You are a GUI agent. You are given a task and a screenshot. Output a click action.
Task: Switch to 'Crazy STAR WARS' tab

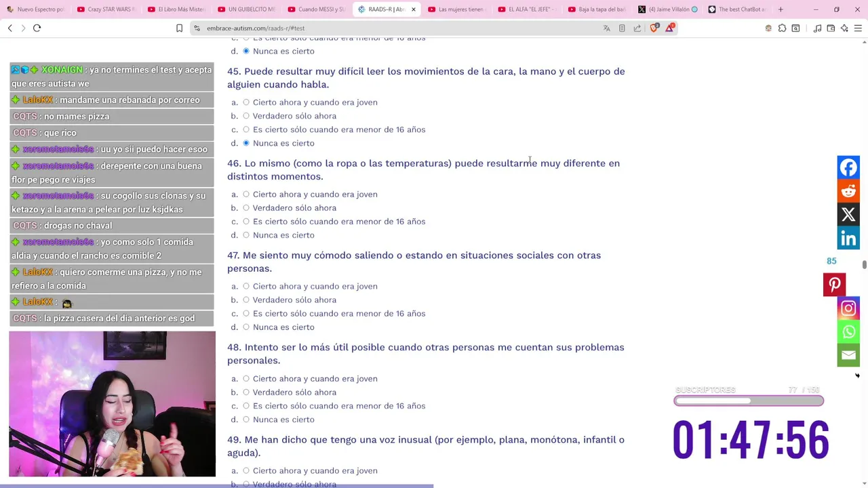(106, 9)
